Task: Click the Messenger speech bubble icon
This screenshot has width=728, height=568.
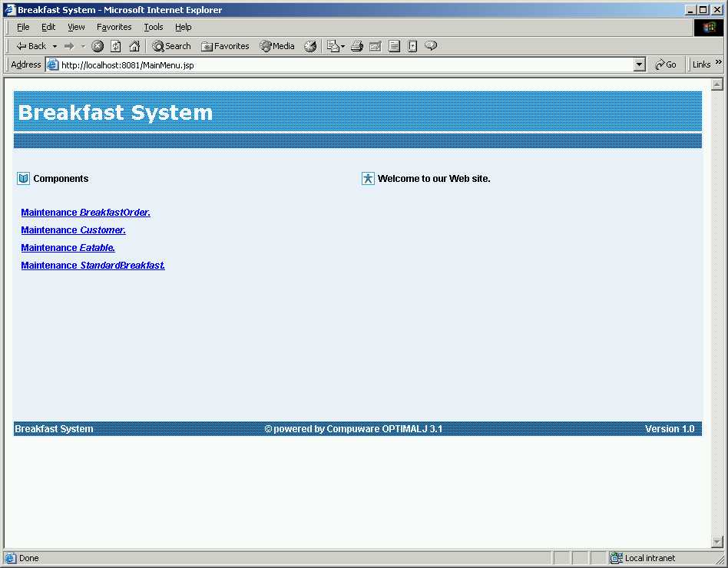Action: click(x=431, y=45)
